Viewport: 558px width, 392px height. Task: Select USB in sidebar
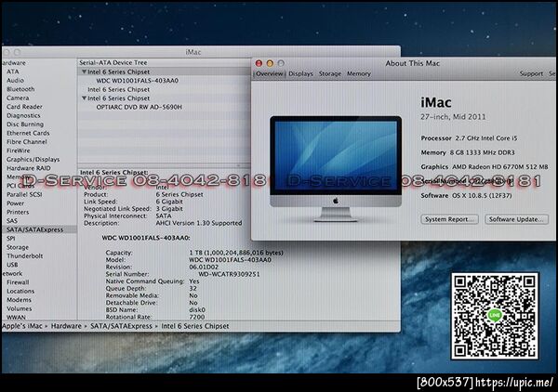(x=12, y=265)
